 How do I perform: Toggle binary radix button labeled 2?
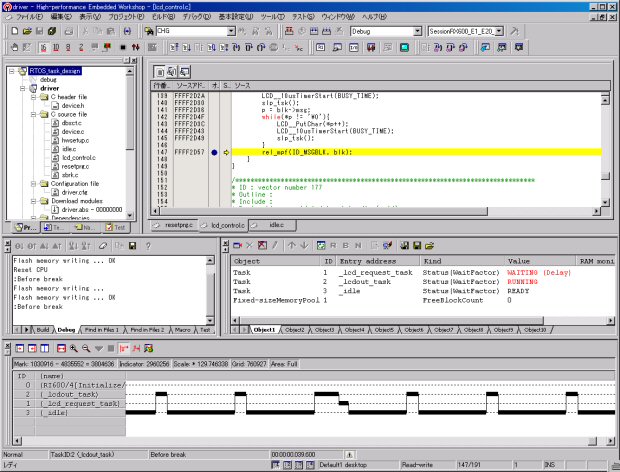81,47
